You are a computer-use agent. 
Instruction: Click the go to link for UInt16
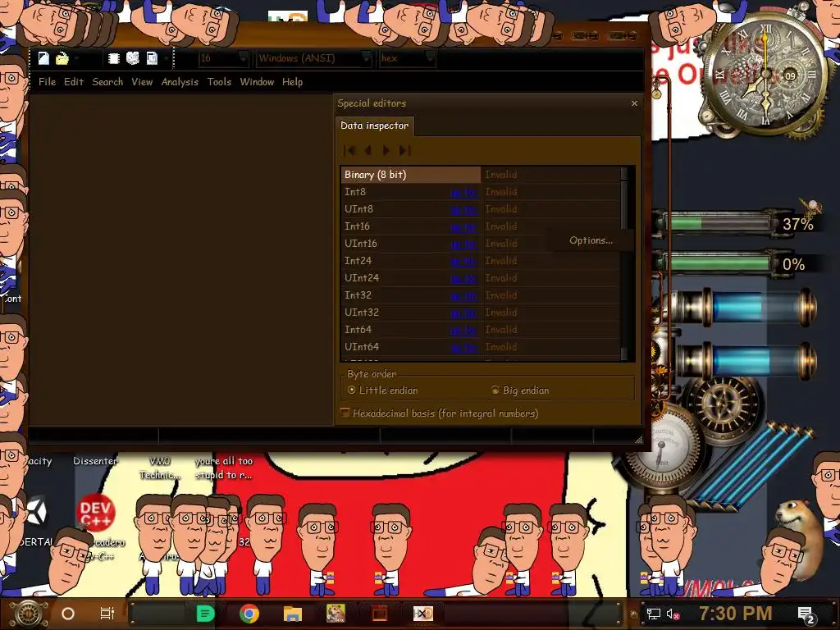tap(463, 244)
